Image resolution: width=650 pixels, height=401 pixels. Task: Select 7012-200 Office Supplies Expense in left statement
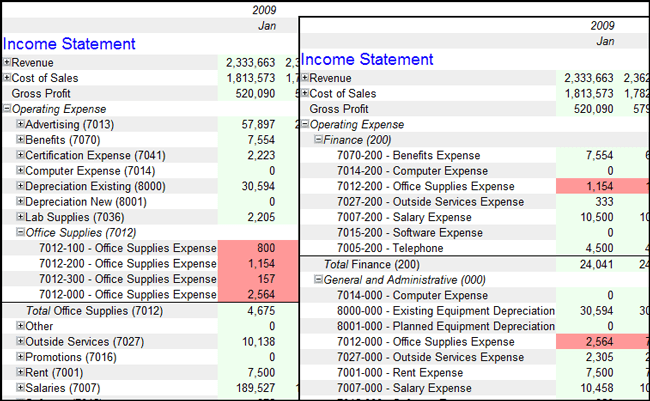click(x=128, y=264)
